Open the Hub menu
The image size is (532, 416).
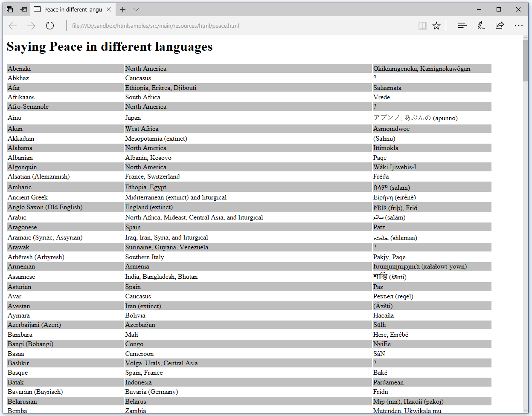[x=462, y=26]
